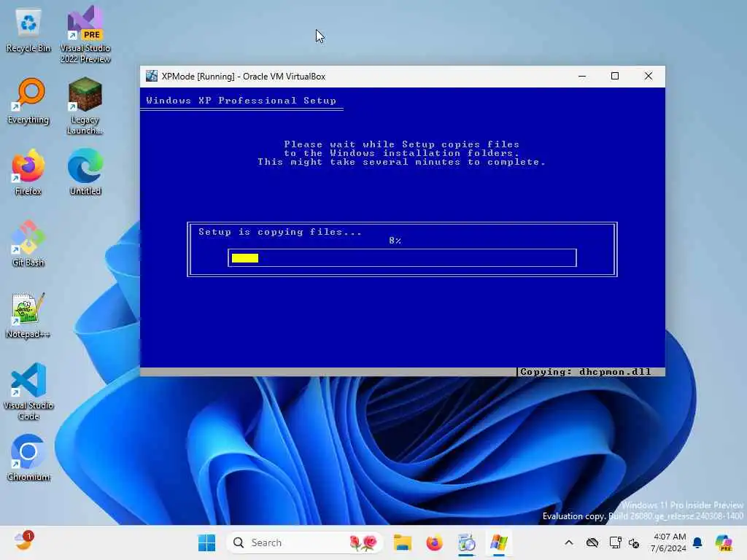Open the clock showing 4:07 AM
Image resolution: width=747 pixels, height=560 pixels.
coord(669,542)
